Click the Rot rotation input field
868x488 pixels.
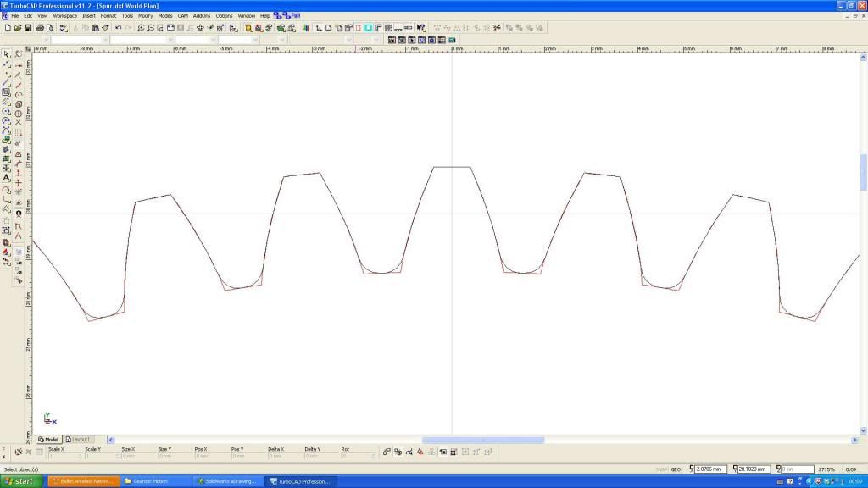357,456
